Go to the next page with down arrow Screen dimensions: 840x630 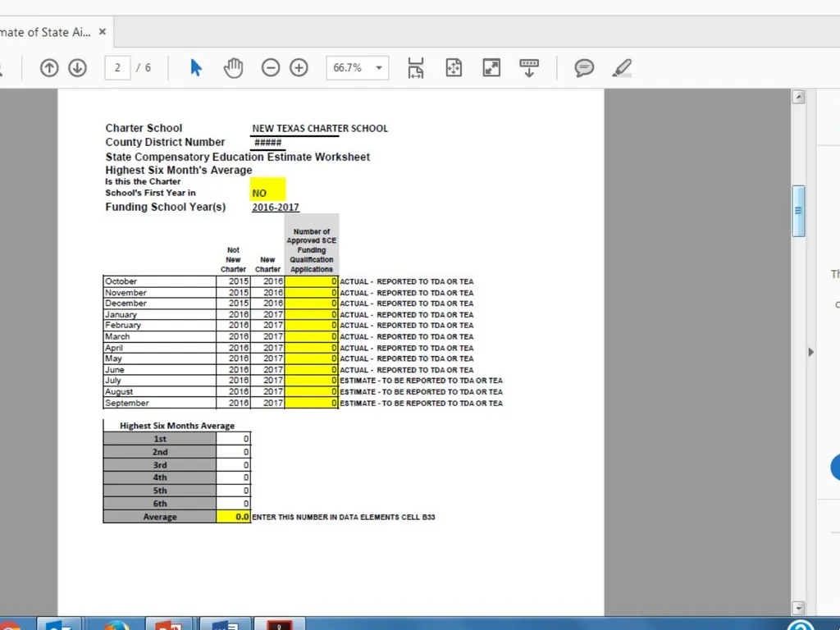78,68
